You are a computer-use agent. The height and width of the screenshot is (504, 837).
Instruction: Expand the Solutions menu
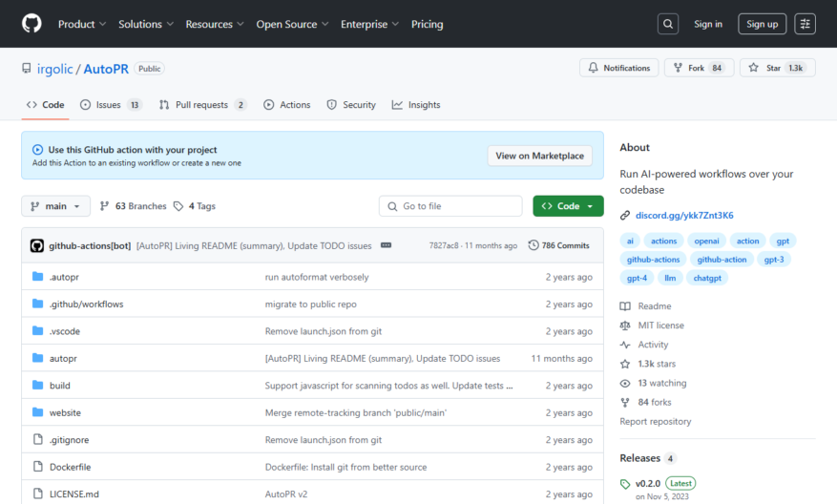tap(146, 24)
